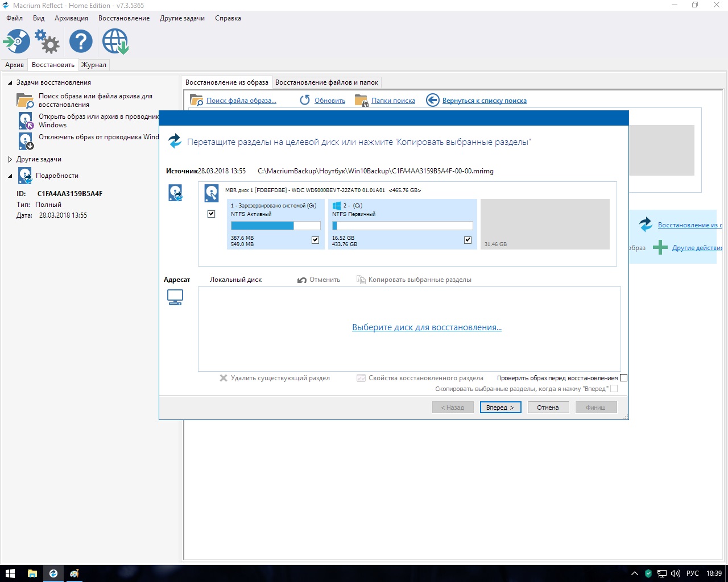
Task: Select the Восстановление файлов и папок tab
Action: click(x=326, y=82)
